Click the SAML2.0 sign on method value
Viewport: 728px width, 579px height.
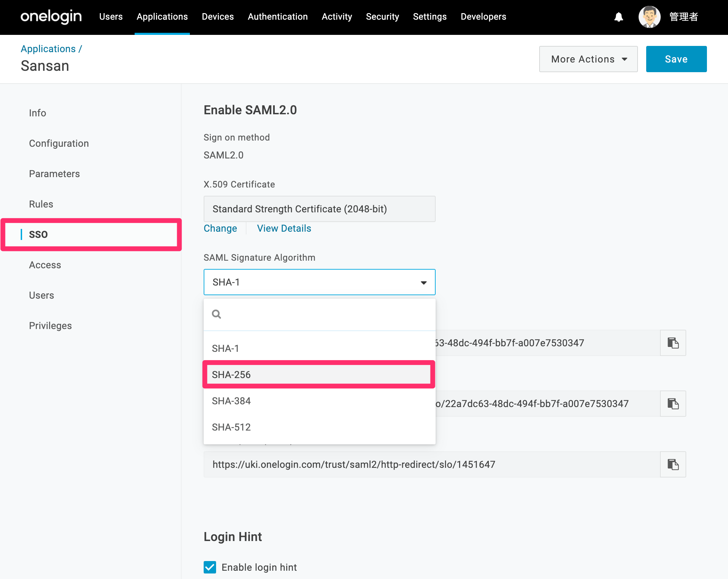[x=224, y=155]
